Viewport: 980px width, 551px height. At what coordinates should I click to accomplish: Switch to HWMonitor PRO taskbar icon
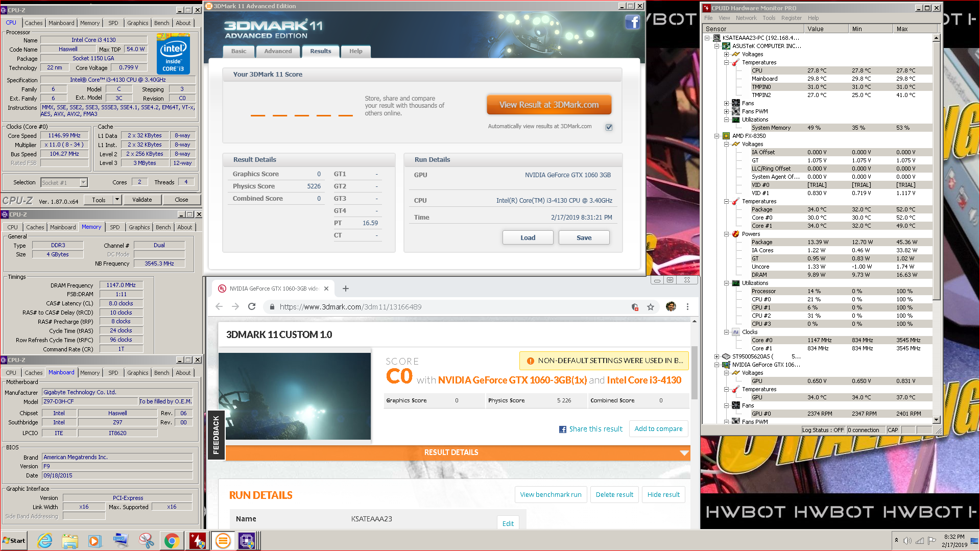pos(197,541)
